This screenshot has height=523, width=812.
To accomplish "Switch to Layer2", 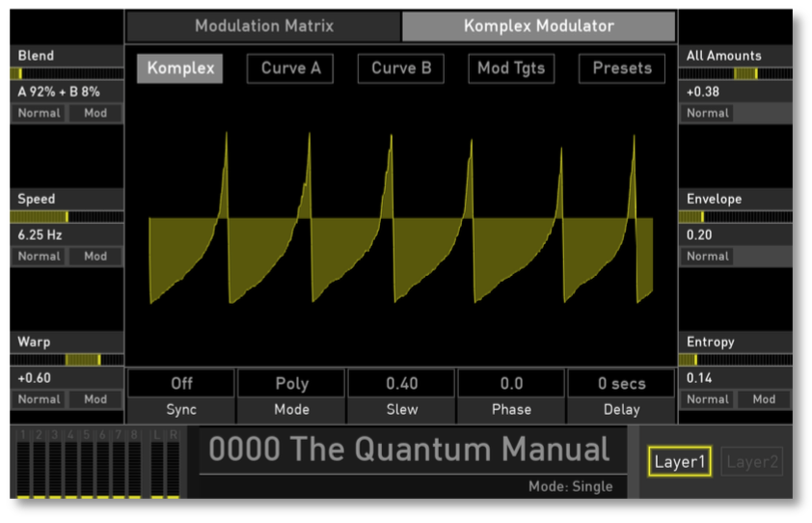I will click(x=752, y=462).
